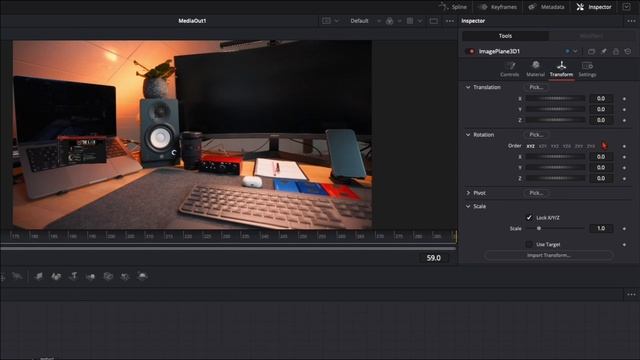Select XYZ rotation order
Image resolution: width=640 pixels, height=360 pixels.
click(x=531, y=146)
